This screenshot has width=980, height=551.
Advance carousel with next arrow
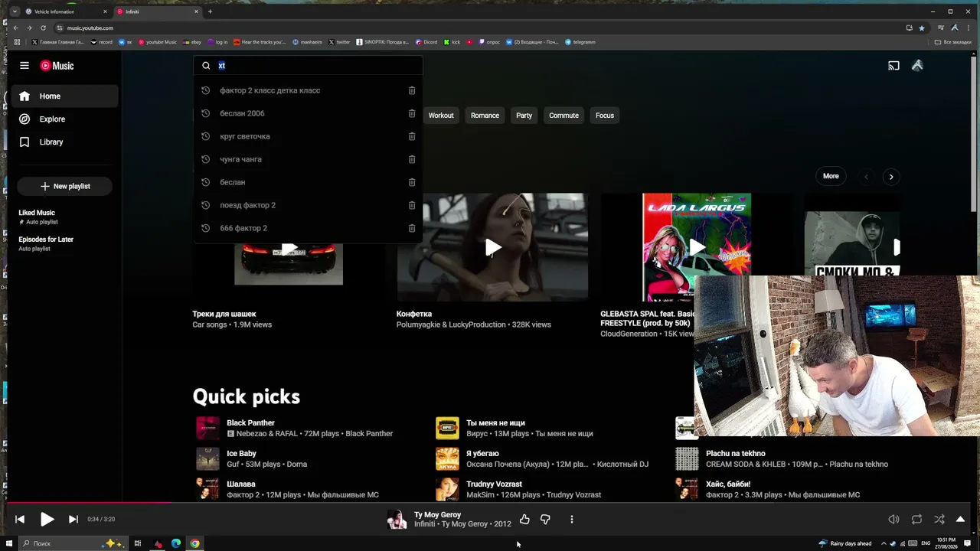[890, 177]
